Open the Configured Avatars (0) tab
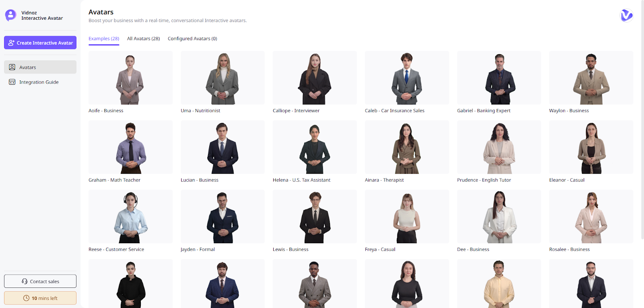Image resolution: width=644 pixels, height=308 pixels. [x=192, y=39]
